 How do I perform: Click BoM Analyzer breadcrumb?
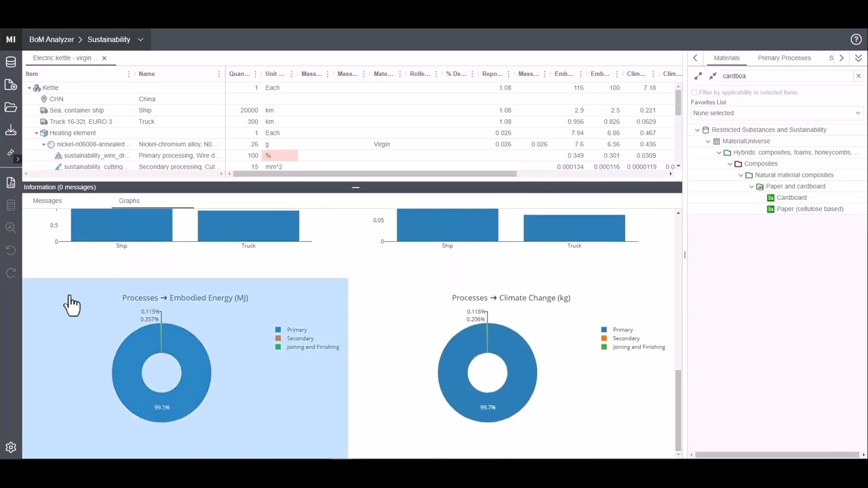pos(52,40)
